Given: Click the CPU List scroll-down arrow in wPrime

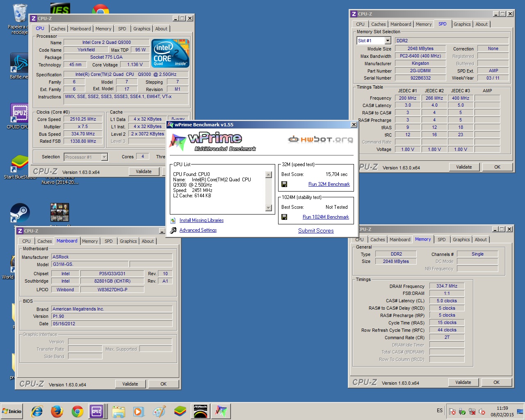Looking at the screenshot, I should point(269,208).
